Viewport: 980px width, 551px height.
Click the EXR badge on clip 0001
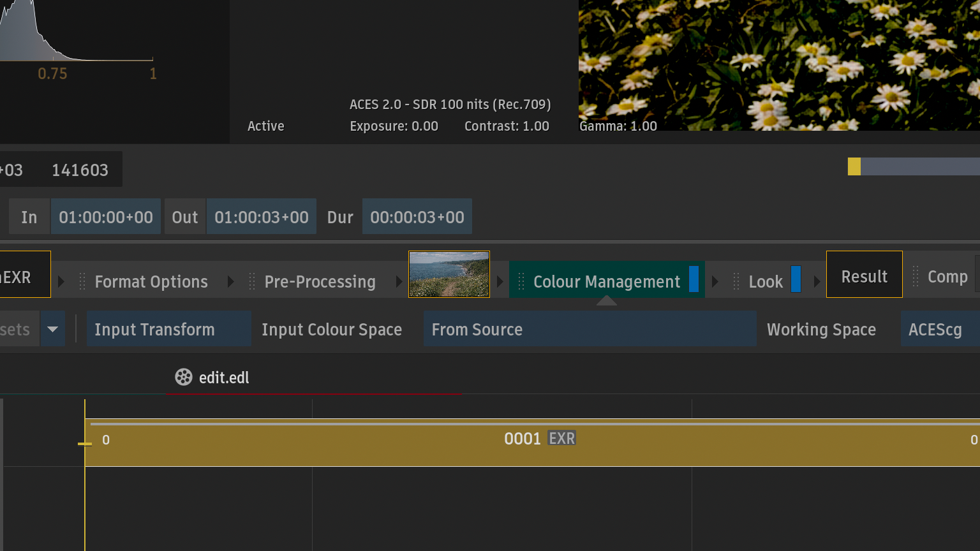[x=561, y=439]
